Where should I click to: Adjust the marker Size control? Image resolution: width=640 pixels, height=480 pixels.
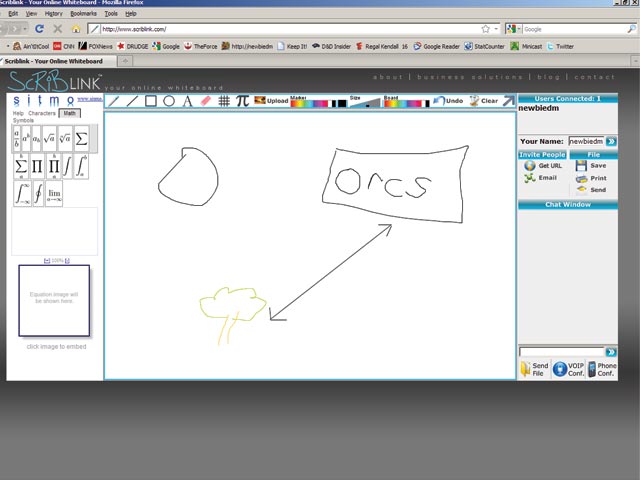click(364, 103)
